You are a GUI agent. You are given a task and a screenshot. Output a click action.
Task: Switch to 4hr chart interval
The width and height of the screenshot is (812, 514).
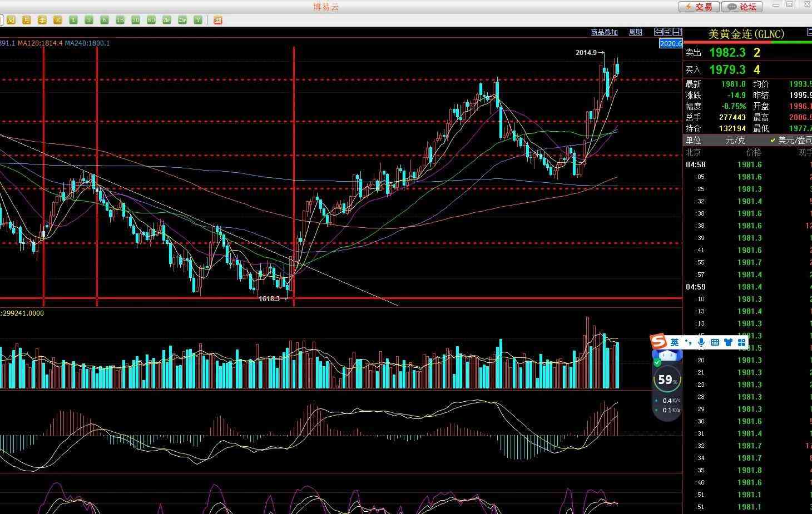pyautogui.click(x=182, y=20)
